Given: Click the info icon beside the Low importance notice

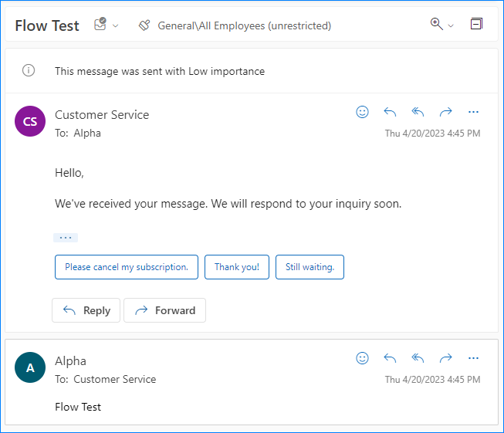Looking at the screenshot, I should tap(29, 70).
